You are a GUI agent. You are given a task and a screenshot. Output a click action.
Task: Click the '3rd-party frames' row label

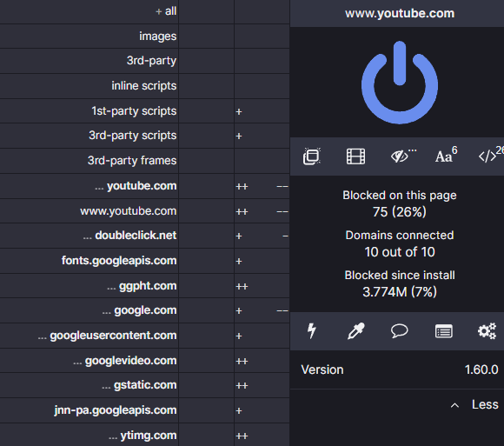click(x=132, y=161)
